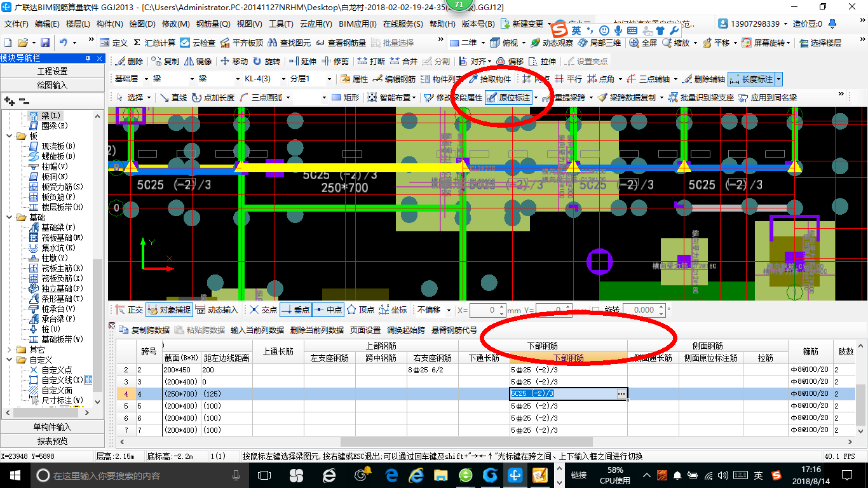
Task: Click 页面设置 page setup button
Action: [x=365, y=330]
